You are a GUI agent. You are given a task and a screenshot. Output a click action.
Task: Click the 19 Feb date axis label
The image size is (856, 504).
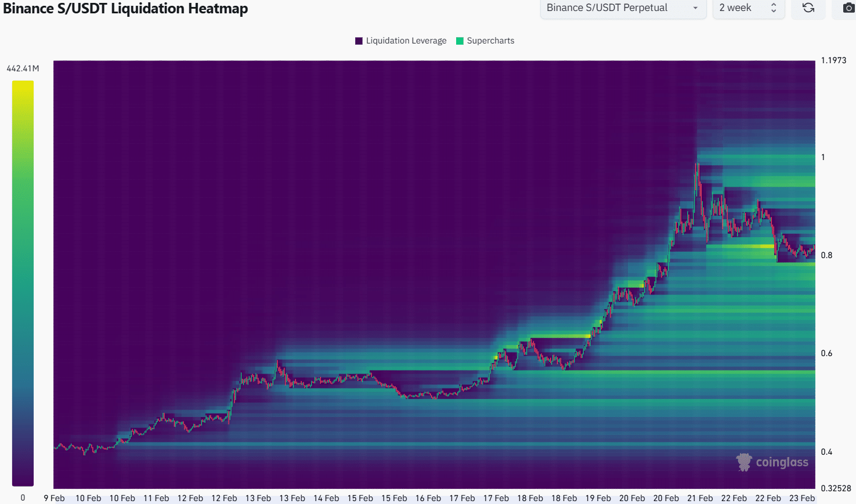[x=598, y=498]
